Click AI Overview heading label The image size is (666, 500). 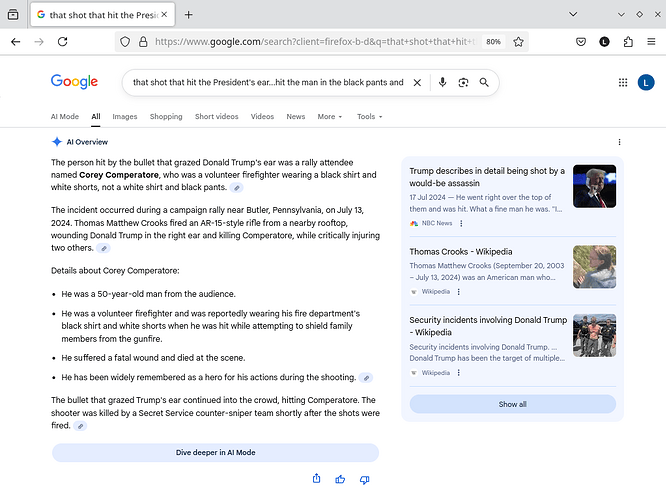tap(87, 142)
